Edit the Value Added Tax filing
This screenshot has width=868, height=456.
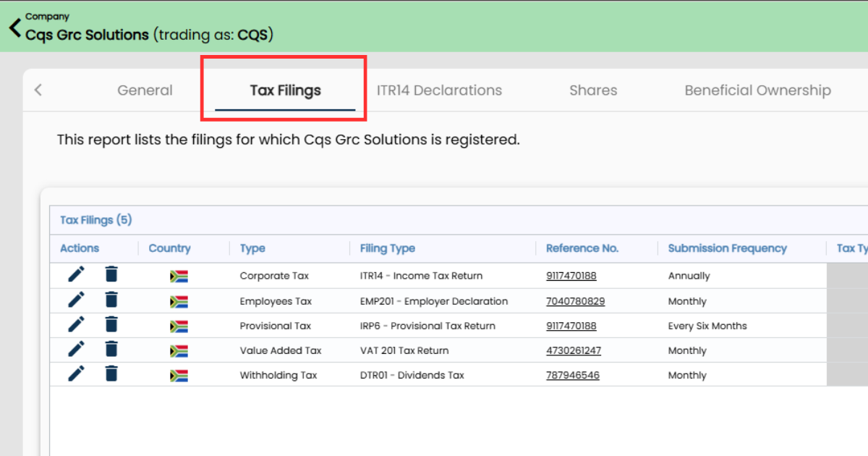coord(76,349)
